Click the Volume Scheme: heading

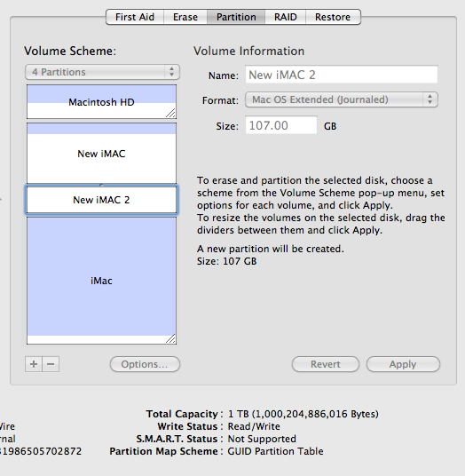coord(70,51)
